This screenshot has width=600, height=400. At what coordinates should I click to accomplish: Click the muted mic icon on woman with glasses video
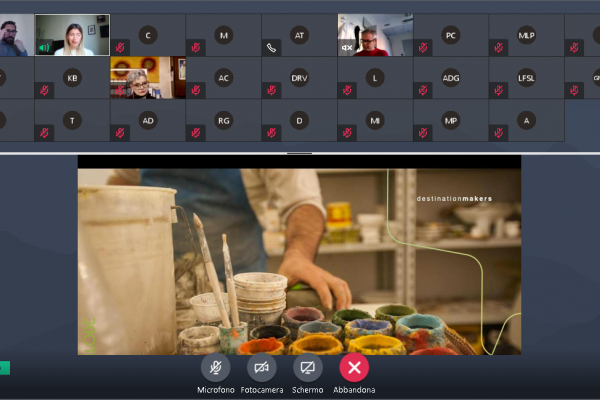[120, 90]
